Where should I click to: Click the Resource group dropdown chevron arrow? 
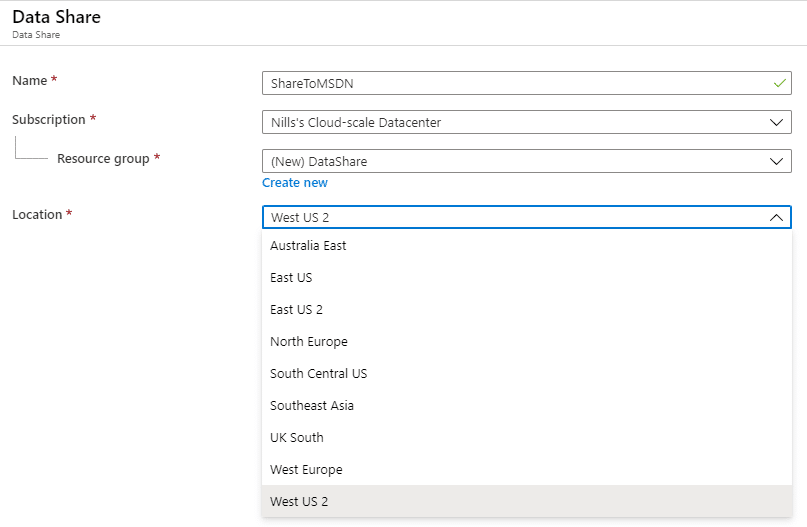pos(776,162)
